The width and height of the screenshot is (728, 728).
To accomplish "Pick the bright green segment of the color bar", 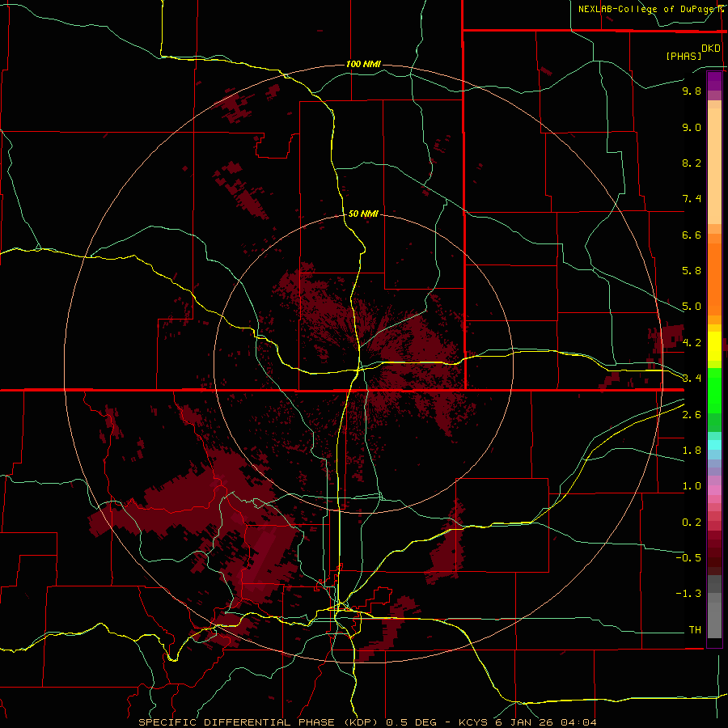I will point(714,390).
